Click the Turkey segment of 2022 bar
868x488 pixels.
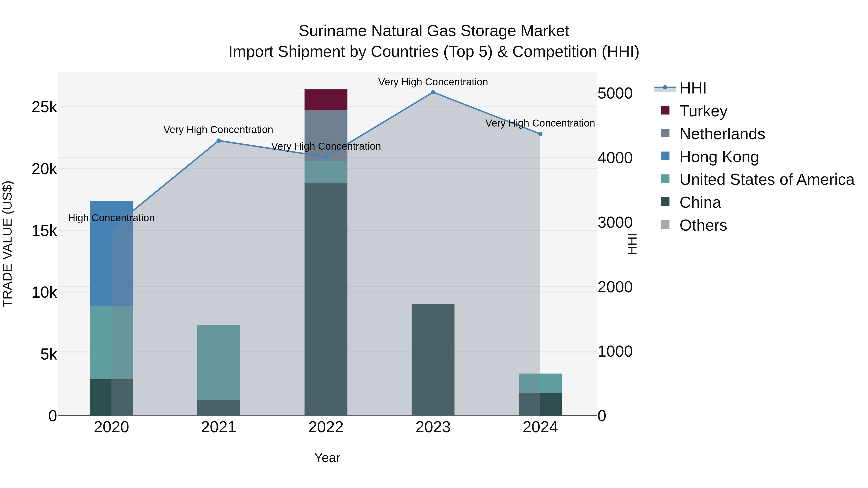pos(326,100)
